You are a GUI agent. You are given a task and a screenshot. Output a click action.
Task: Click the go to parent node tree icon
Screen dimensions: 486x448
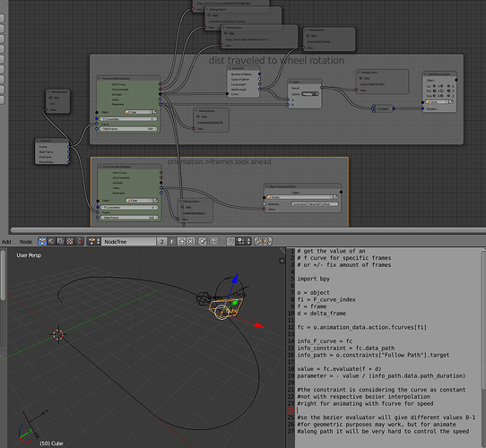click(214, 241)
